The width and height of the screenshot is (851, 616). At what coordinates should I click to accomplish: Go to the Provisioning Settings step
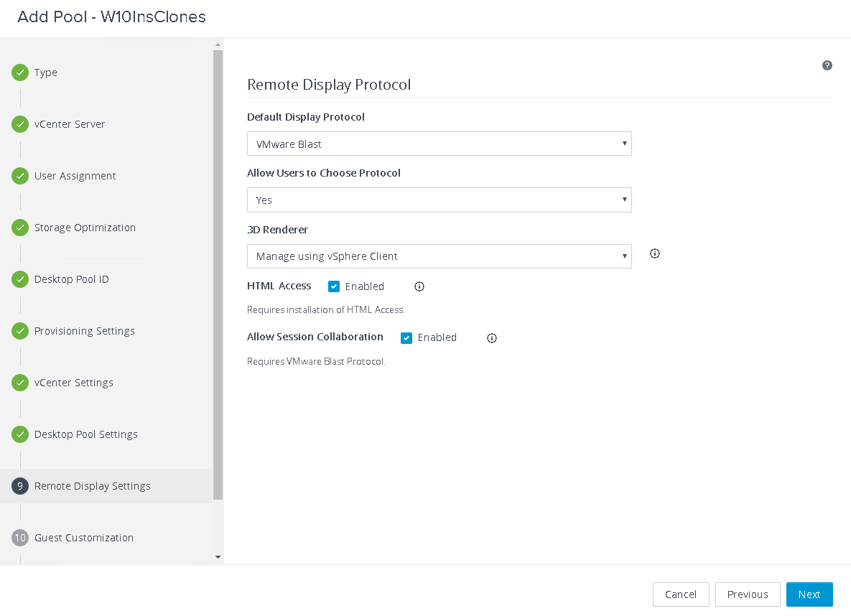(84, 331)
